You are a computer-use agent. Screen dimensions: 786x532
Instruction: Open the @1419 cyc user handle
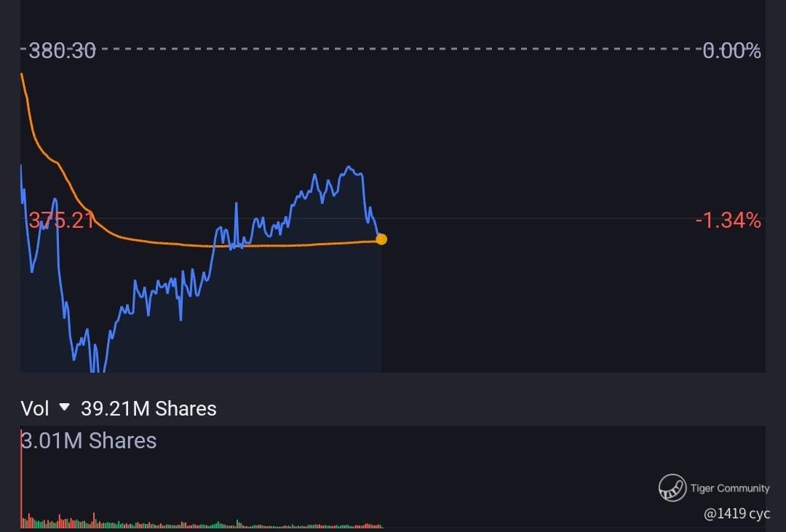pyautogui.click(x=737, y=514)
